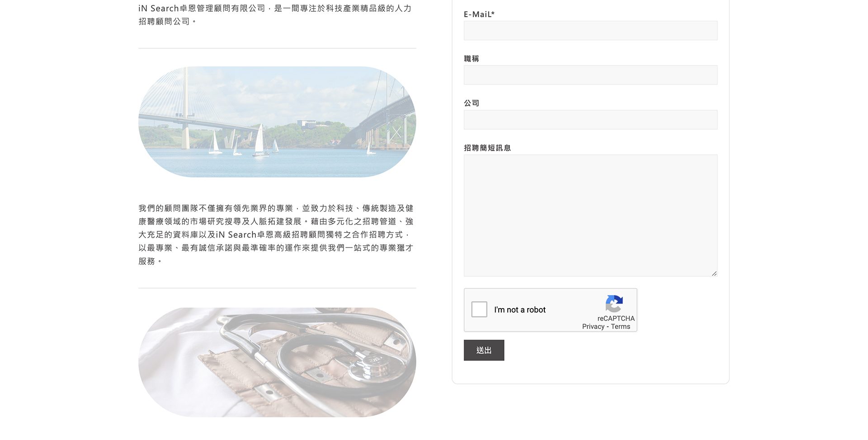Focus the 職稱 text field
The height and width of the screenshot is (440, 868).
[590, 75]
